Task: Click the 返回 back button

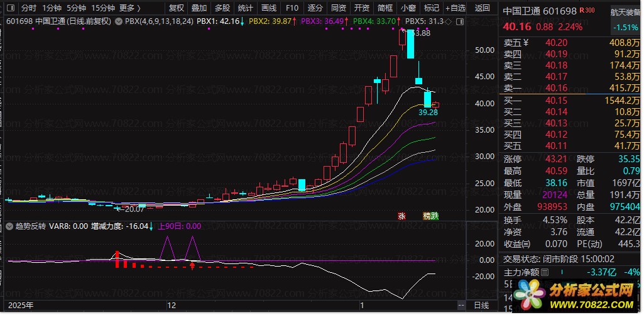Action: (x=482, y=8)
